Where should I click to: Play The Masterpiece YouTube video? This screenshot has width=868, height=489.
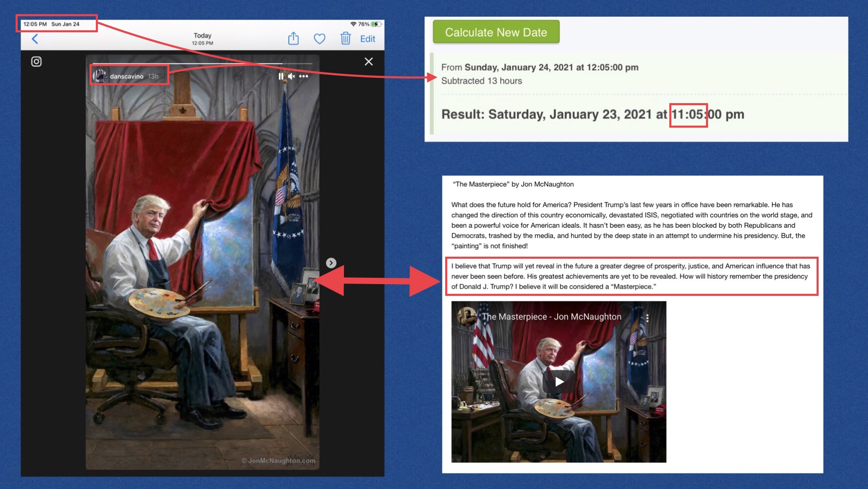pyautogui.click(x=559, y=381)
